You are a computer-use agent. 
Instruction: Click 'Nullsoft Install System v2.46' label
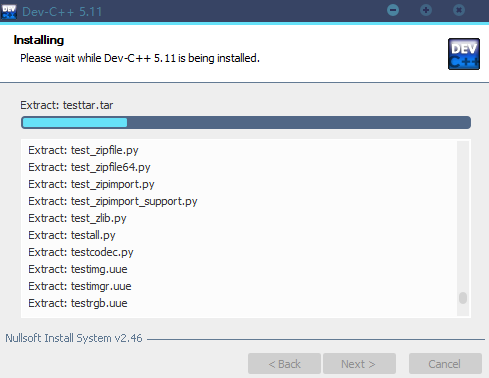coord(74,338)
